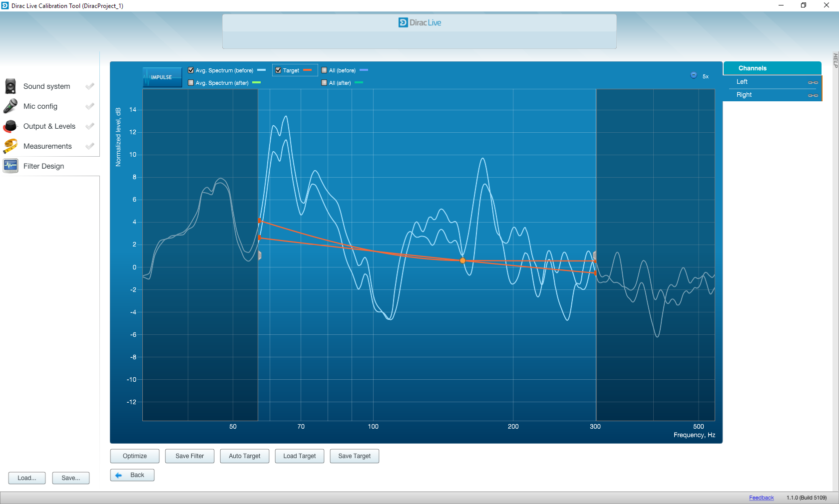Click the Auto Target button

pyautogui.click(x=245, y=456)
